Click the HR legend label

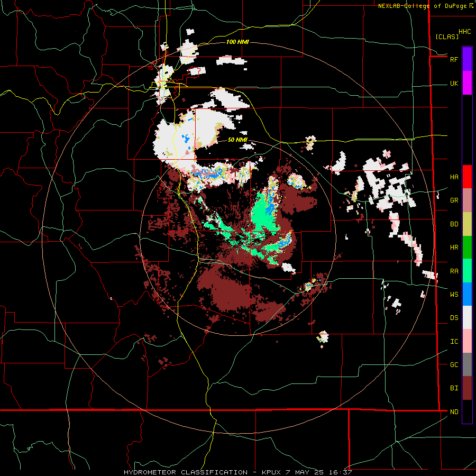coord(454,248)
